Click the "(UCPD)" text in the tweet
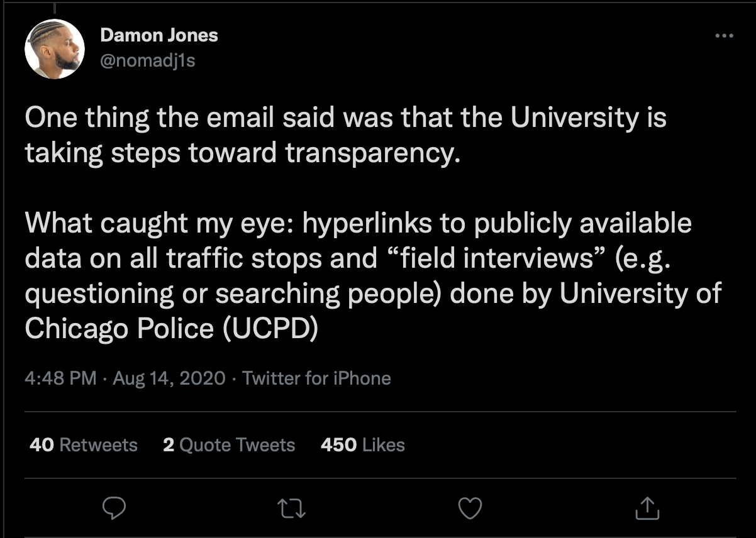756x538 pixels. click(269, 329)
